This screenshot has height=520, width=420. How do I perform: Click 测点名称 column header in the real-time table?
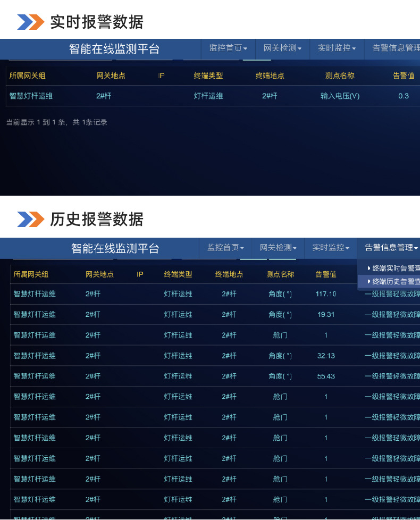pyautogui.click(x=340, y=76)
